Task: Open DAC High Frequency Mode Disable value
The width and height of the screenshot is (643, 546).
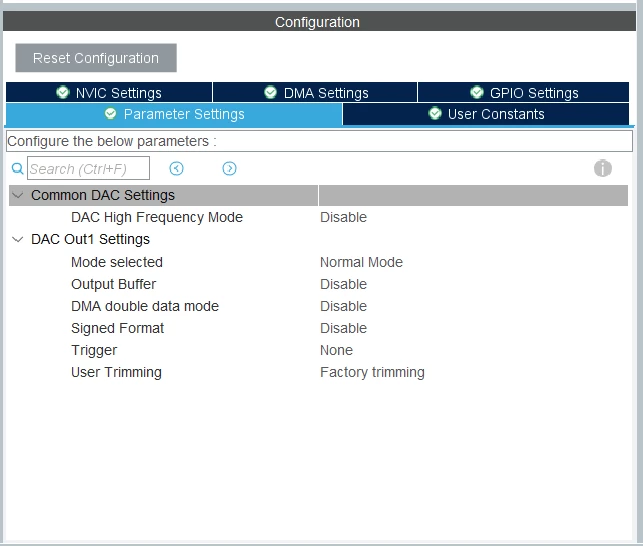Action: pos(343,217)
